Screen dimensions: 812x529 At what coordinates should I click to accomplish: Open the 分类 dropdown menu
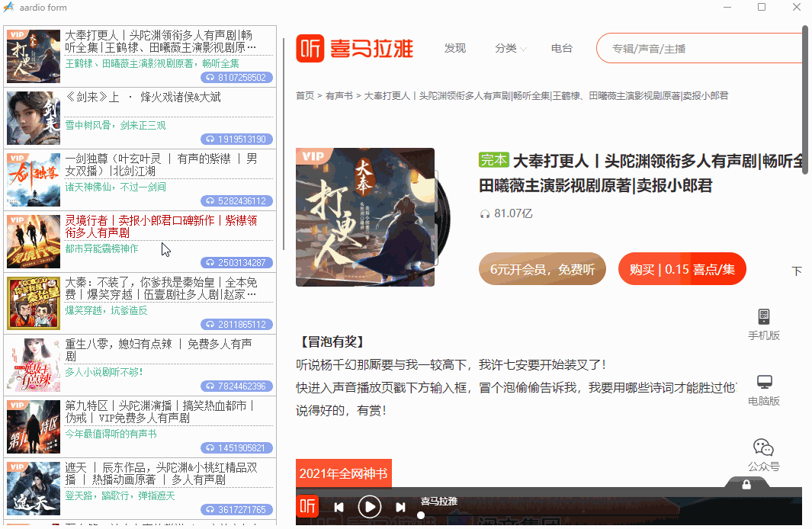pos(511,49)
